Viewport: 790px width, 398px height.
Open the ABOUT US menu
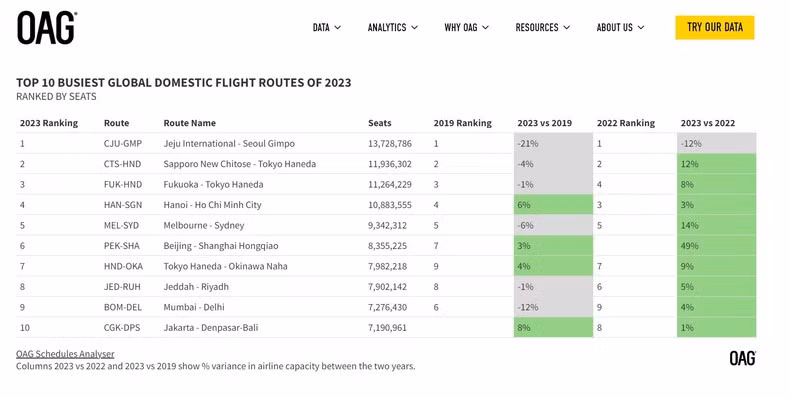pos(620,27)
